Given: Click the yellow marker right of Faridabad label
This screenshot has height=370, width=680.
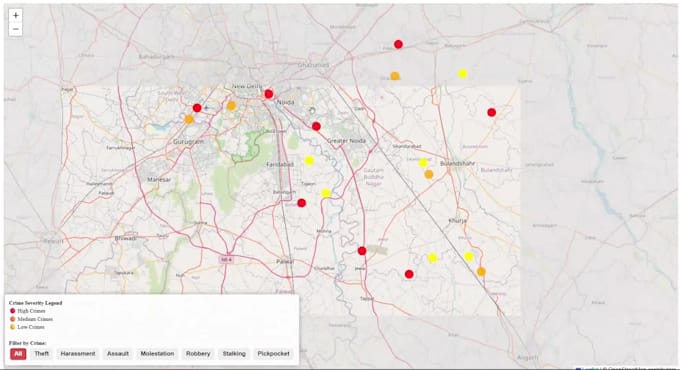Looking at the screenshot, I should 309,160.
